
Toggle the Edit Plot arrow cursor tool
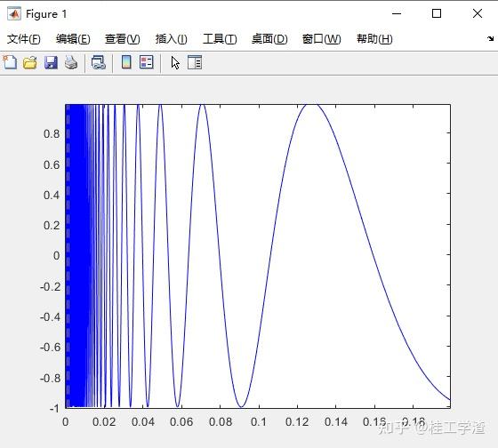pyautogui.click(x=175, y=62)
